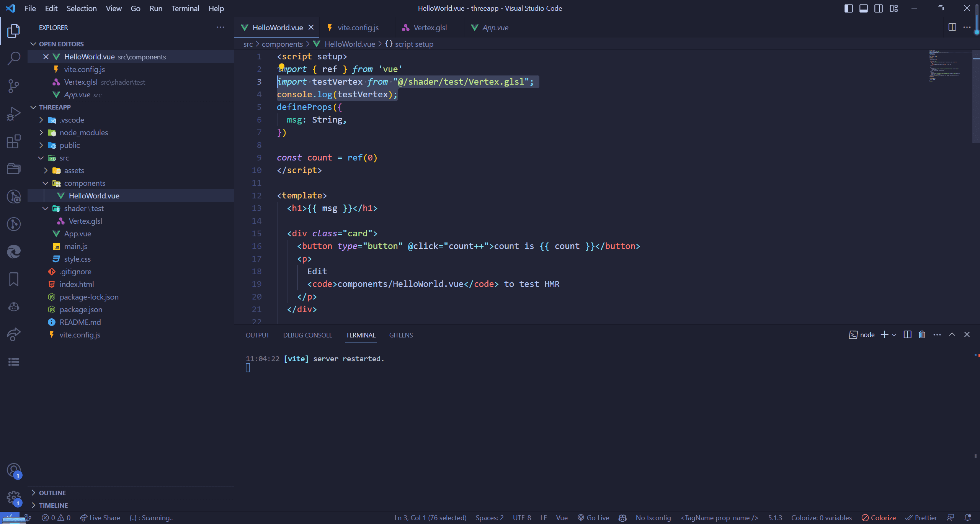
Task: Toggle secondary side bar visibility
Action: pos(879,8)
